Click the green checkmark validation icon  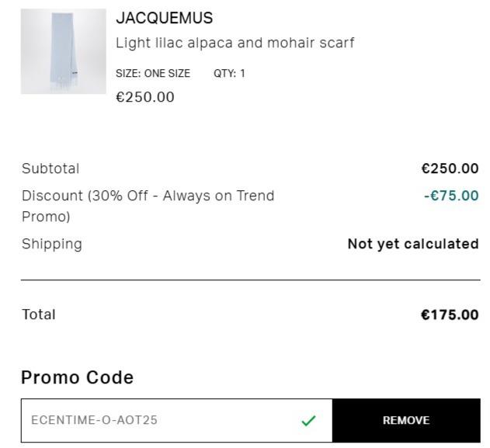308,421
